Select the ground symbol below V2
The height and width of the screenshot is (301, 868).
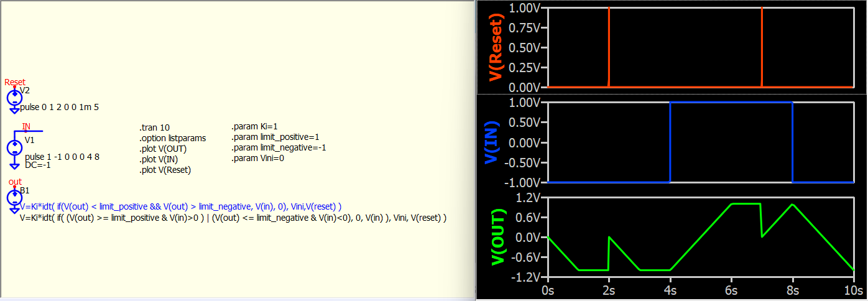click(x=14, y=110)
